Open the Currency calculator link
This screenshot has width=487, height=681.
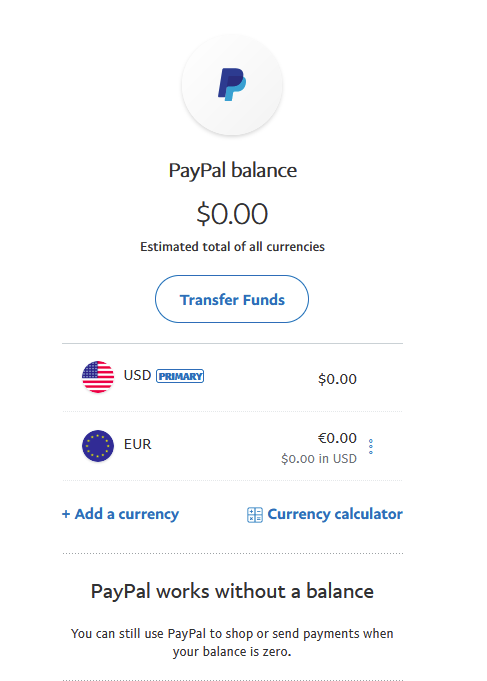(x=335, y=514)
